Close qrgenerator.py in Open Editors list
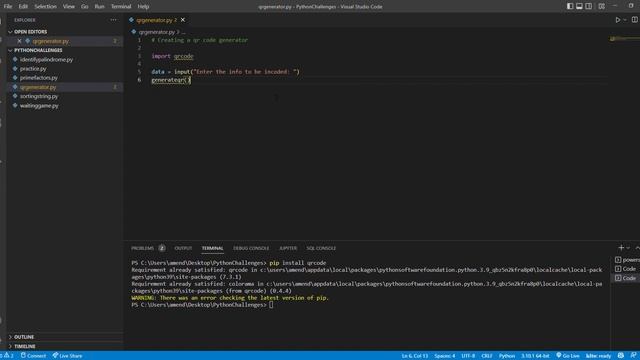Screen dimensions: 640x360 (x=19, y=41)
